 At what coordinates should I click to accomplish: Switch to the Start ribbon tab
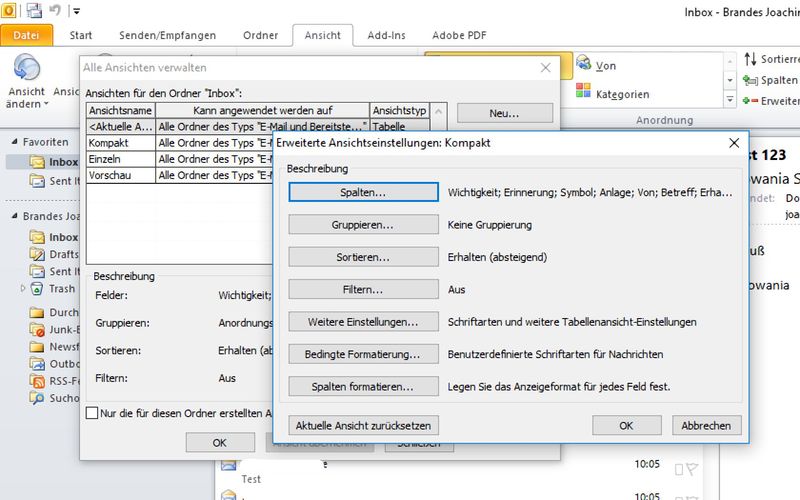[x=81, y=35]
